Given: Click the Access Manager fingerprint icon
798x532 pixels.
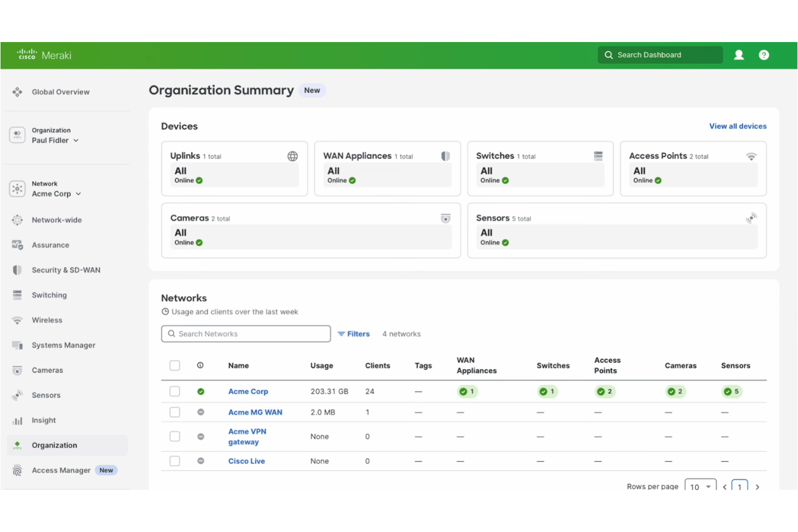Looking at the screenshot, I should click(17, 471).
